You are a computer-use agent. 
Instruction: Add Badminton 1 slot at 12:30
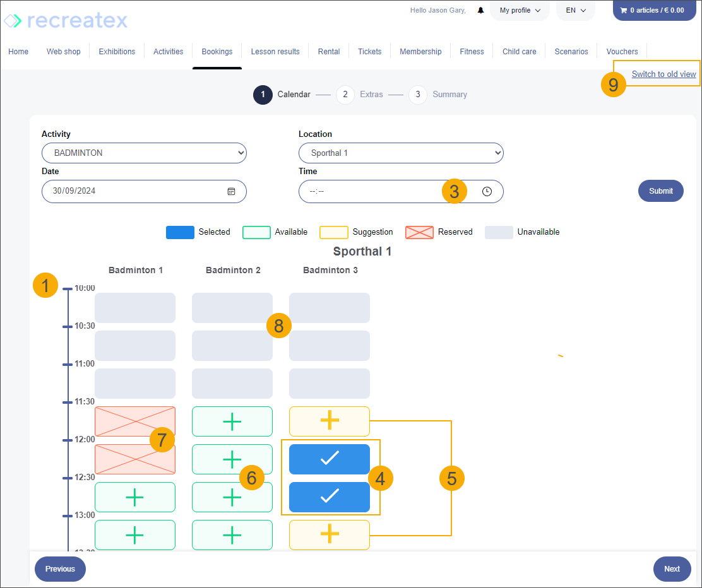(x=135, y=497)
